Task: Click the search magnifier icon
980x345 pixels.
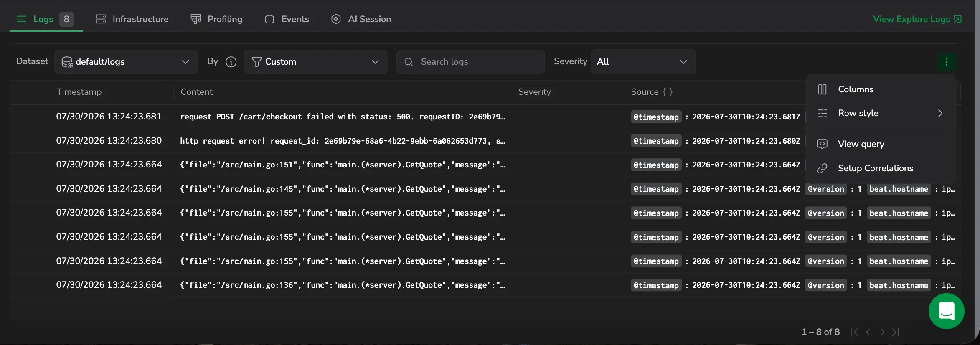Action: click(409, 62)
